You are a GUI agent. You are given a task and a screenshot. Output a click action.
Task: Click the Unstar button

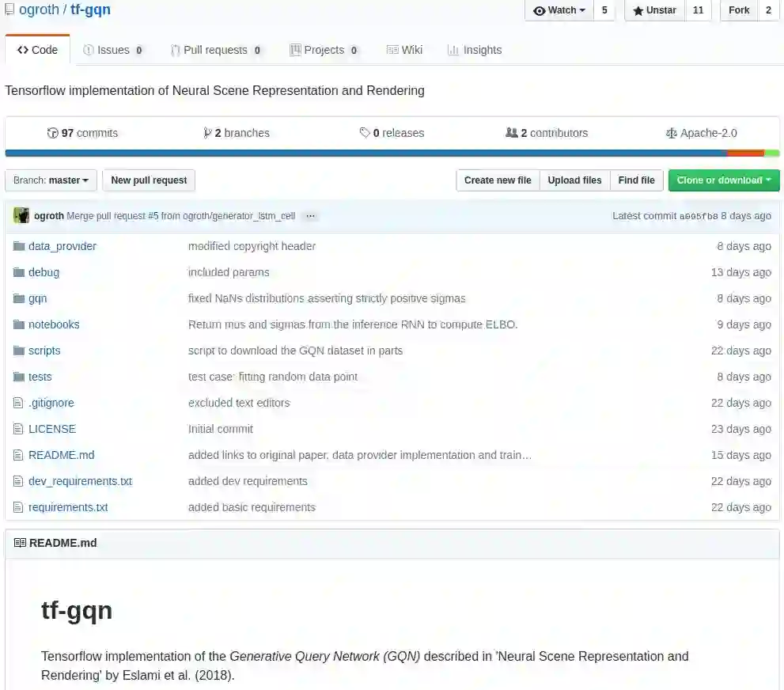[654, 10]
